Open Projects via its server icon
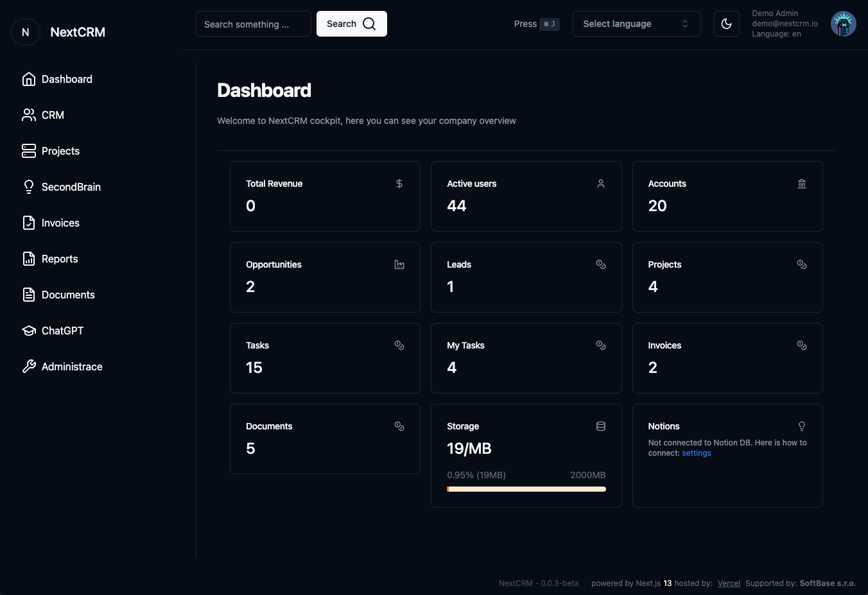Image resolution: width=868 pixels, height=595 pixels. (x=29, y=151)
